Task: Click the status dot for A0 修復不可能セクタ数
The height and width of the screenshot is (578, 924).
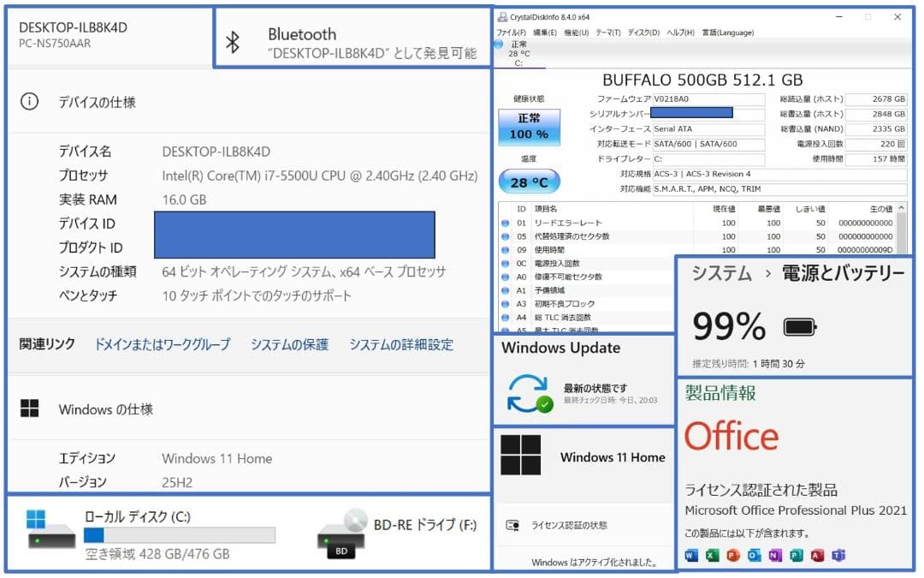Action: click(506, 277)
